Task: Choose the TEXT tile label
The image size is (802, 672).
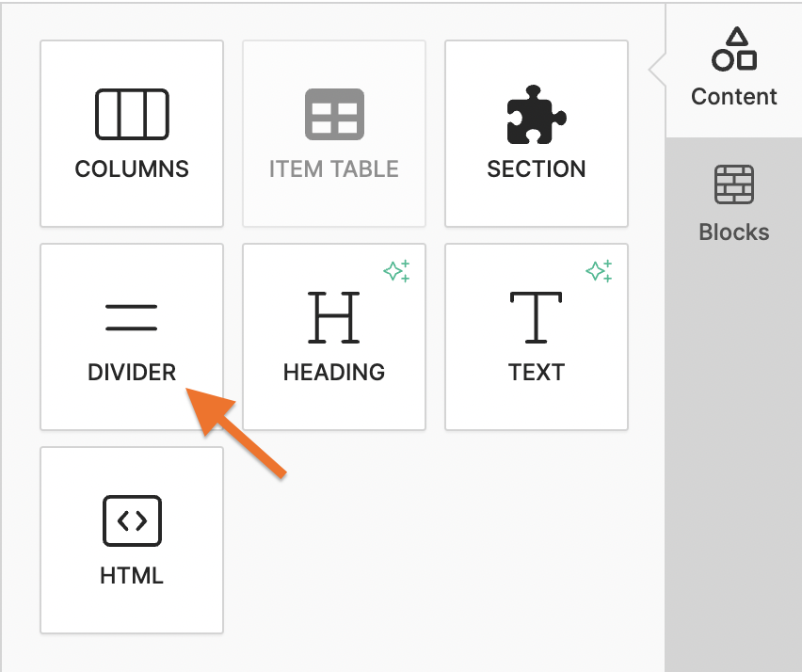Action: (x=537, y=373)
